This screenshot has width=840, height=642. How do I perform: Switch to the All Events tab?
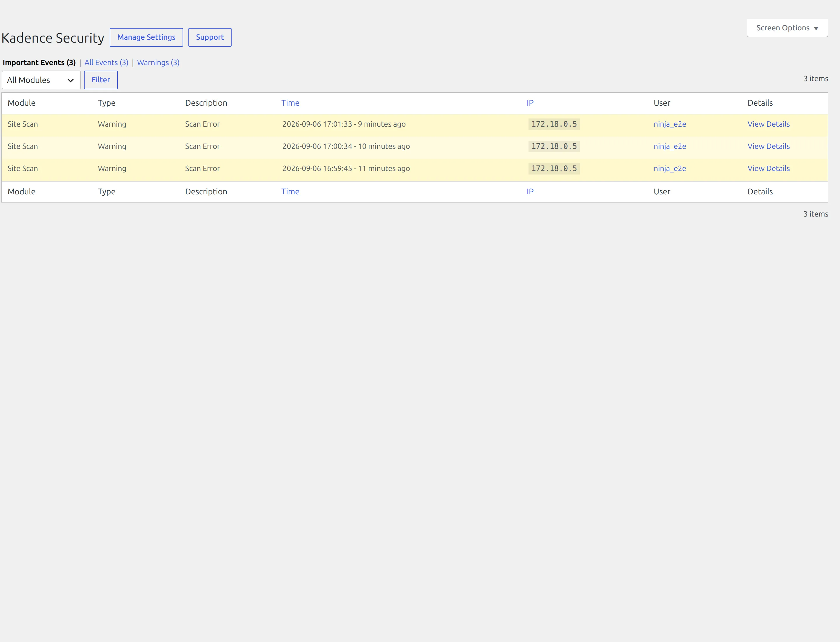[106, 62]
